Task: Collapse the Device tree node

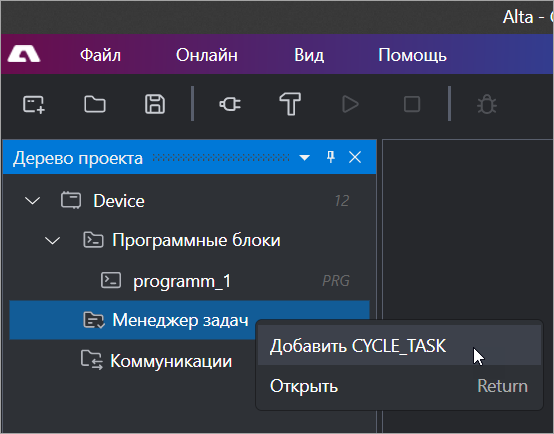Action: point(33,201)
